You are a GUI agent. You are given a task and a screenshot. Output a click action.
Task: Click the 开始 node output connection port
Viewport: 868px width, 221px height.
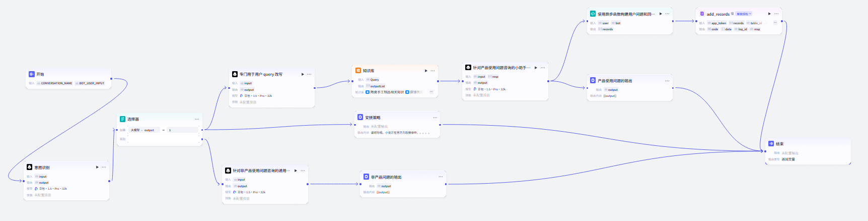point(111,79)
